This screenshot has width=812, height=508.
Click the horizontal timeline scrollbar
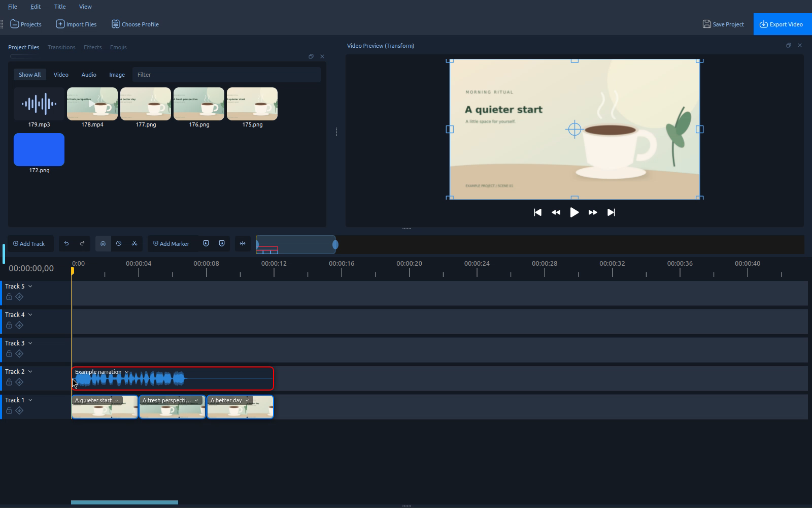point(124,502)
